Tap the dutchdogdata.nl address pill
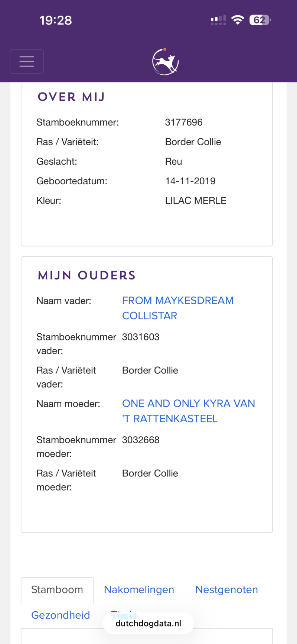Viewport: 297px width, 644px height. click(148, 623)
